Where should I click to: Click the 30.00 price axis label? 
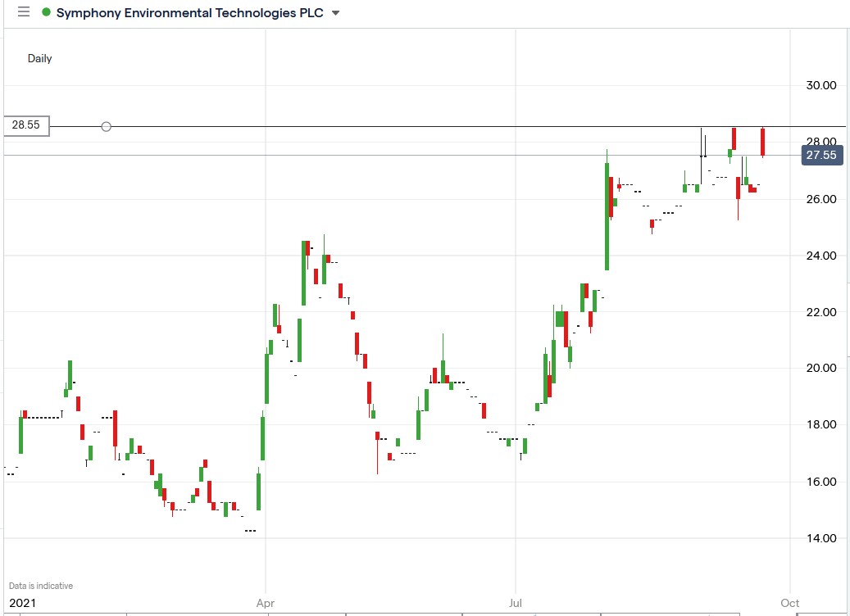(820, 85)
